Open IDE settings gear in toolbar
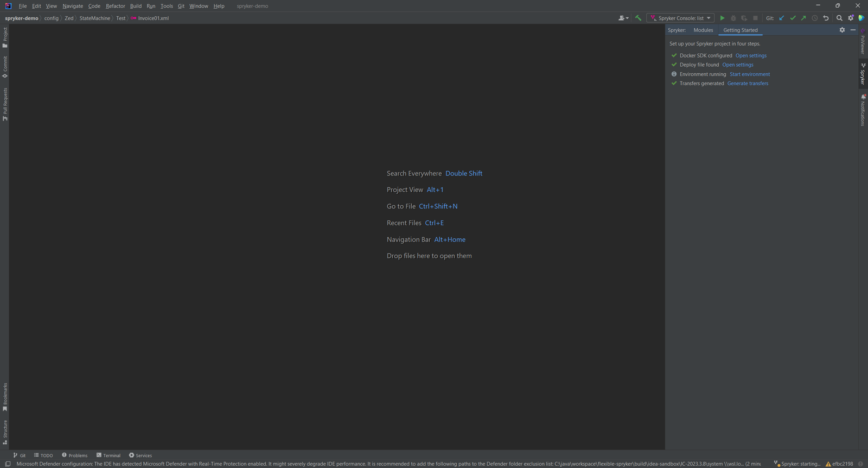 point(851,18)
